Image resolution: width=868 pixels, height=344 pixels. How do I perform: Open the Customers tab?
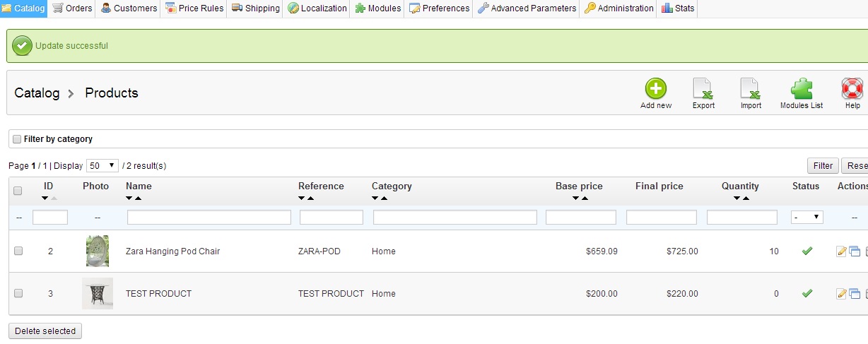pyautogui.click(x=129, y=8)
